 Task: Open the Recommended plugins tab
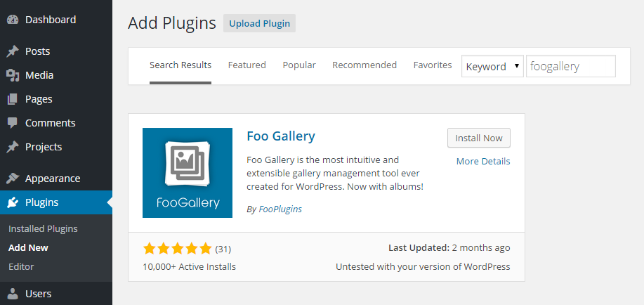[364, 65]
